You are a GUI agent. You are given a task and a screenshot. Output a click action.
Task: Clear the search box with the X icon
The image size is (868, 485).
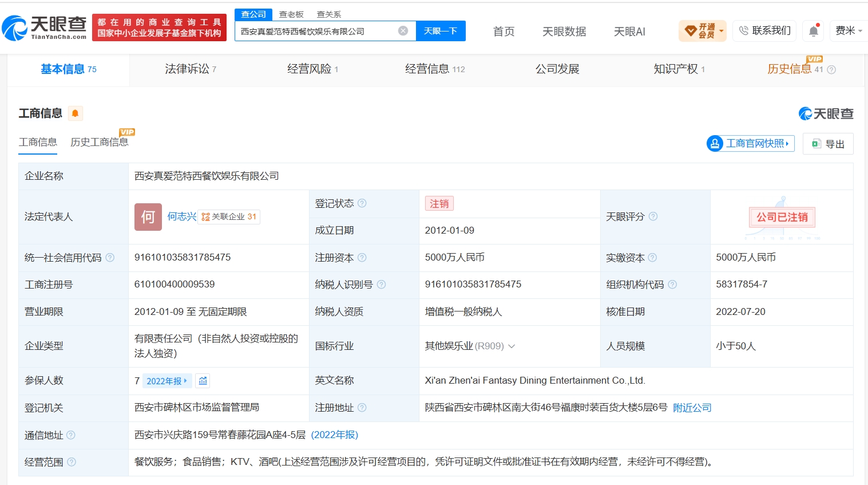[x=403, y=31]
